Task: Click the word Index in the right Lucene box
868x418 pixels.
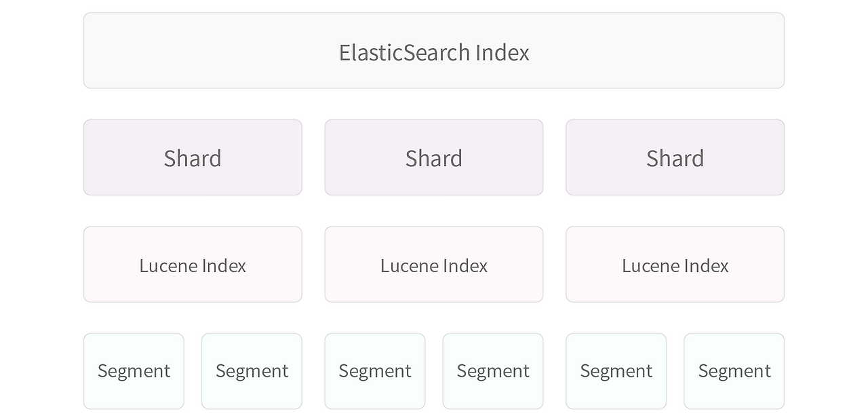Action: pyautogui.click(x=707, y=265)
